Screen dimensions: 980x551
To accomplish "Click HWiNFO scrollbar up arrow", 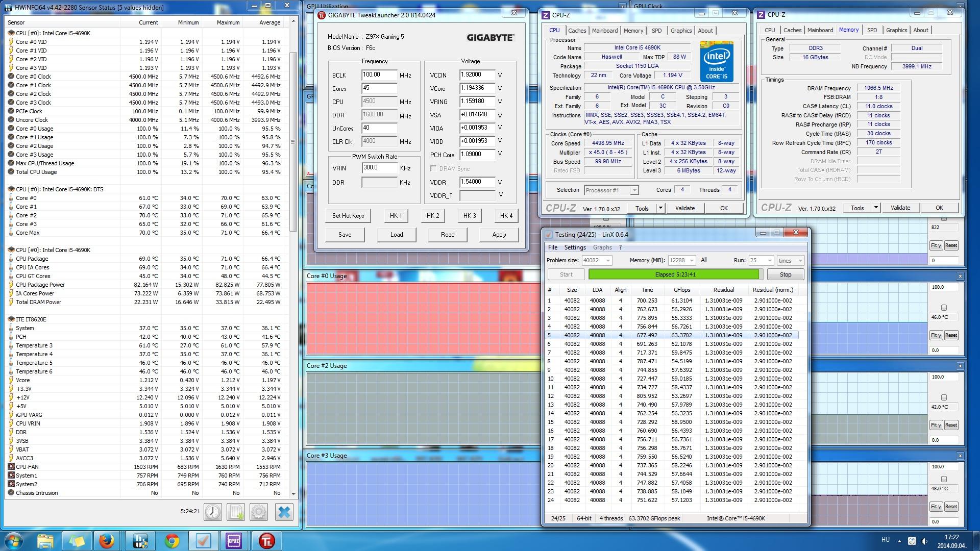I will [293, 22].
